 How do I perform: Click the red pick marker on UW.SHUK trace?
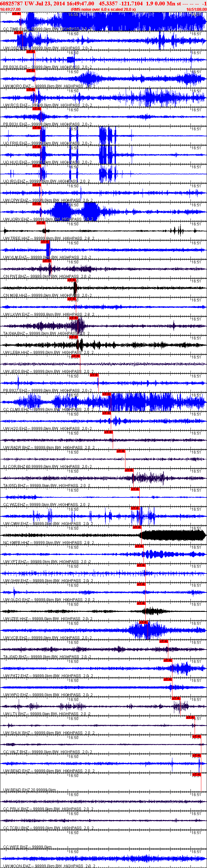[x=190, y=717]
